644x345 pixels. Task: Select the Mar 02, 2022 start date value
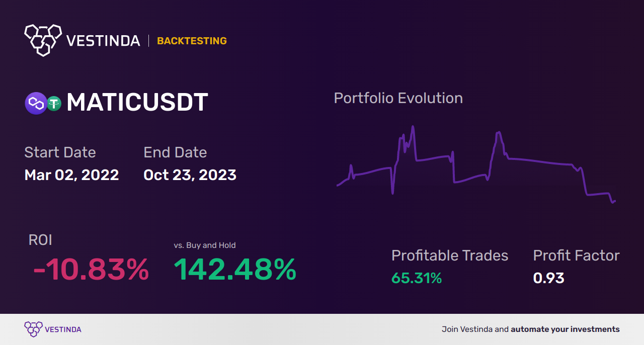tap(71, 175)
